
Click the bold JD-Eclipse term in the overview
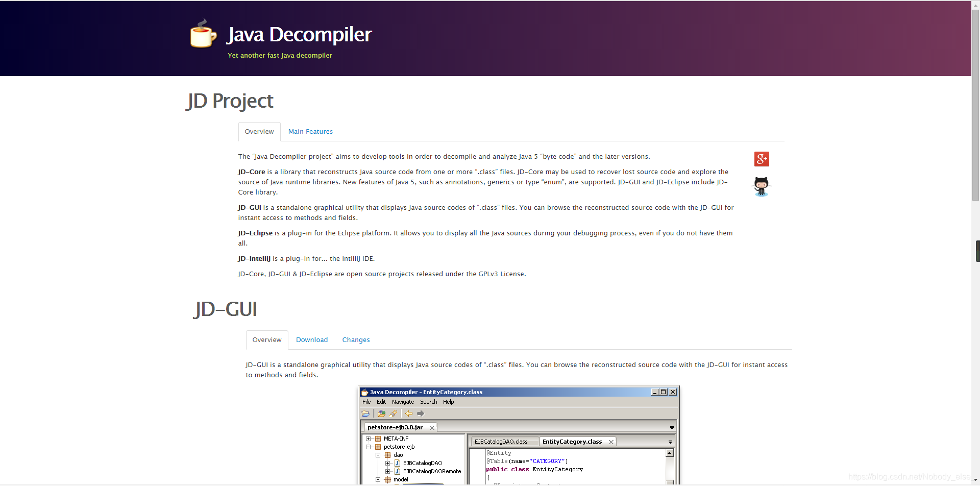(x=255, y=233)
